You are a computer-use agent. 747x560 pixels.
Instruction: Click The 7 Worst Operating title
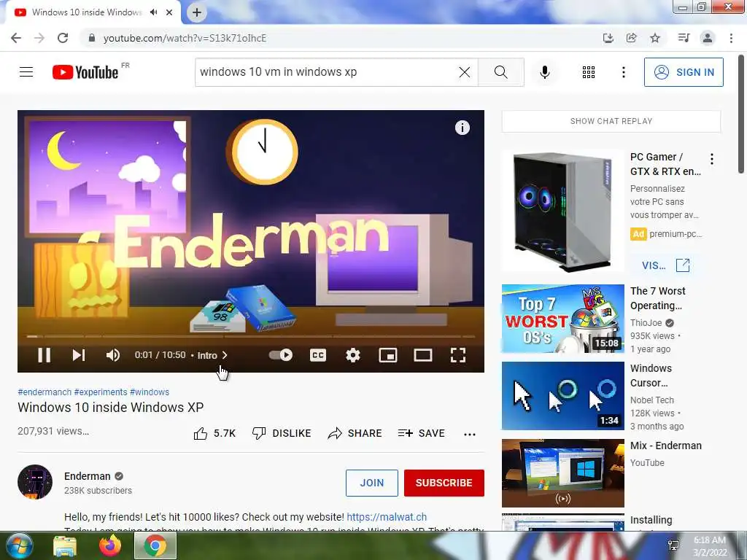pos(657,298)
